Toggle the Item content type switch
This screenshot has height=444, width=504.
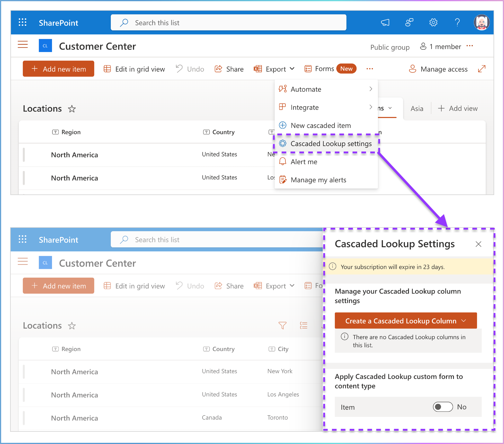coord(443,407)
